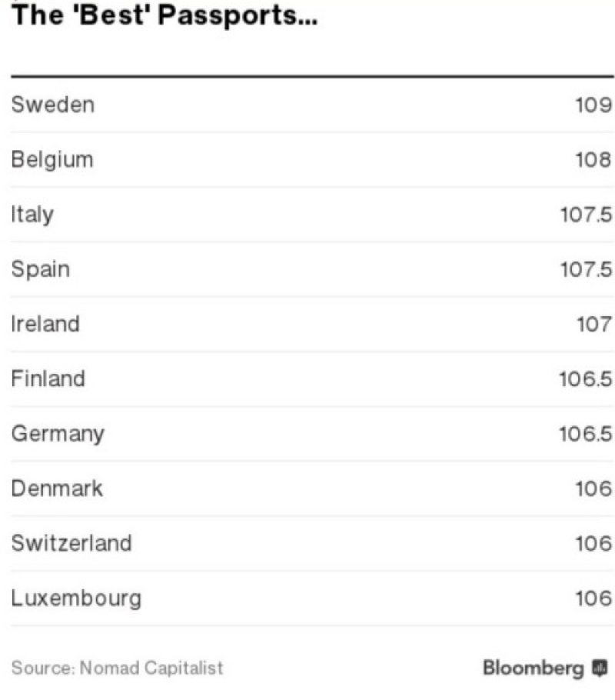Select Ireland's score of 107
Image resolution: width=615 pixels, height=700 pixels.
point(594,324)
